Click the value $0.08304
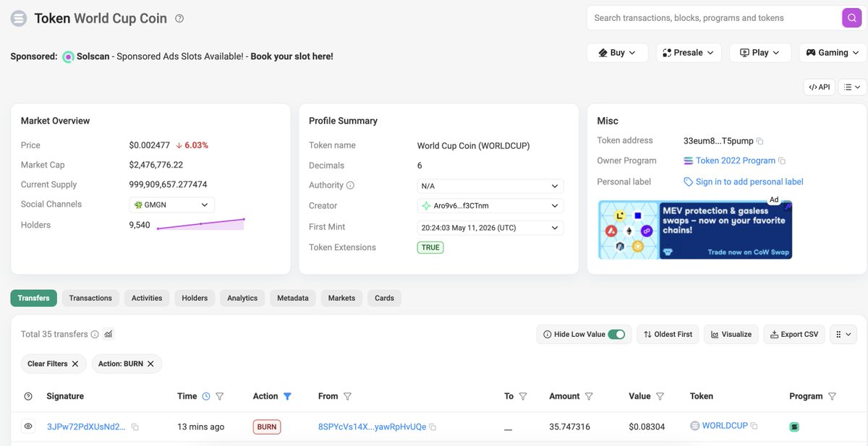The image size is (868, 446). tap(645, 427)
